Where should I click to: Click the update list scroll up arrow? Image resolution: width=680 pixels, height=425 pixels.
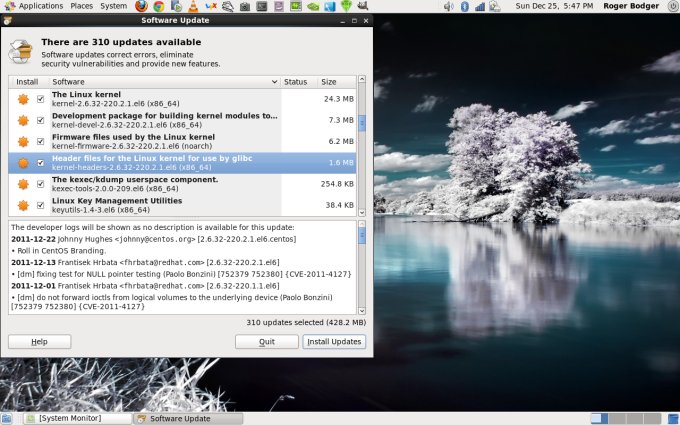(362, 79)
